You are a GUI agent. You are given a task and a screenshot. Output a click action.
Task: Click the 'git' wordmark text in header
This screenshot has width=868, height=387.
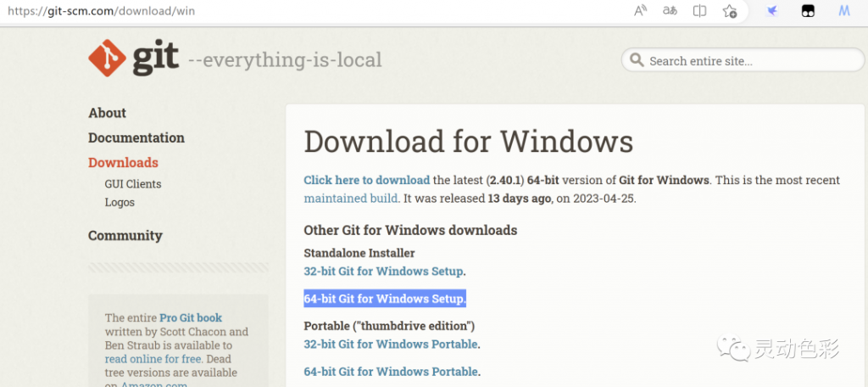[156, 59]
